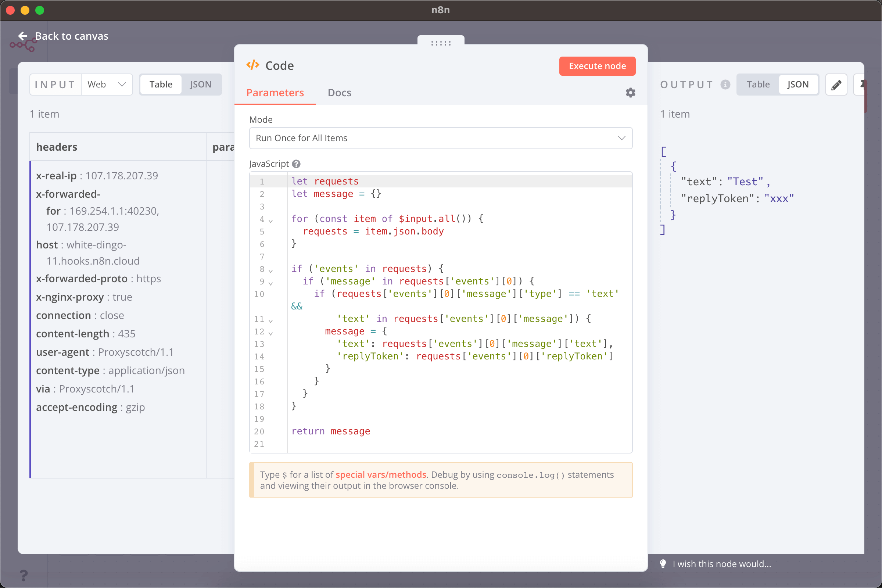The image size is (882, 588).
Task: Select input Table view
Action: (161, 85)
